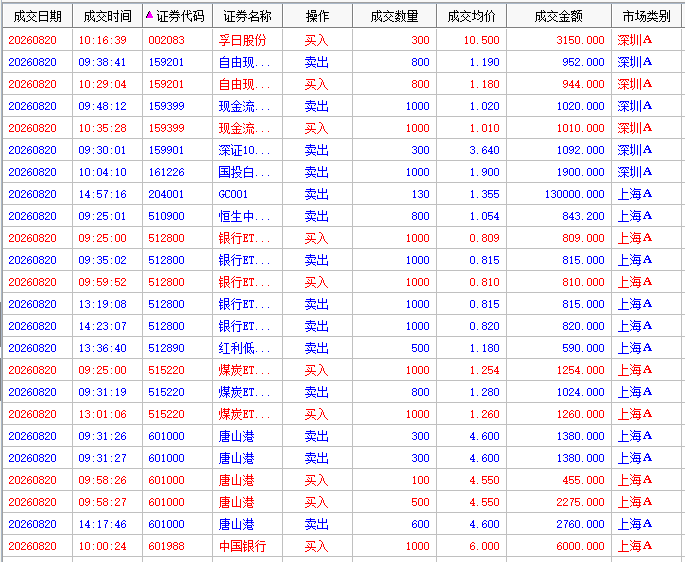Select the 恒生中... name cell
Screen dimensions: 685x562
click(244, 216)
